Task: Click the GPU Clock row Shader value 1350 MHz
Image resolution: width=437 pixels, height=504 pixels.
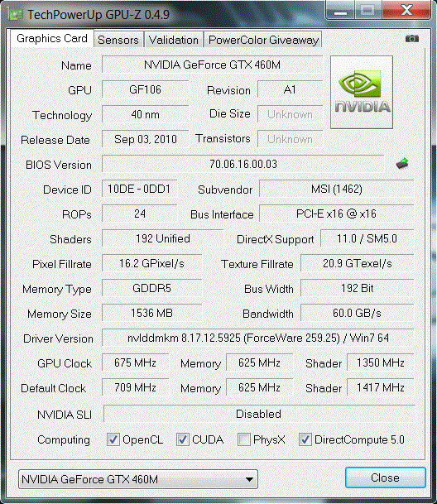Action: pos(381,362)
